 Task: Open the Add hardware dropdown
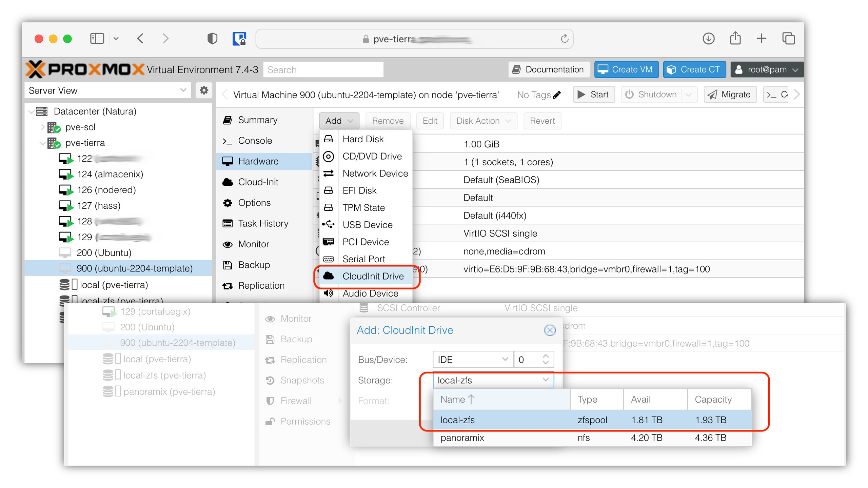click(339, 121)
